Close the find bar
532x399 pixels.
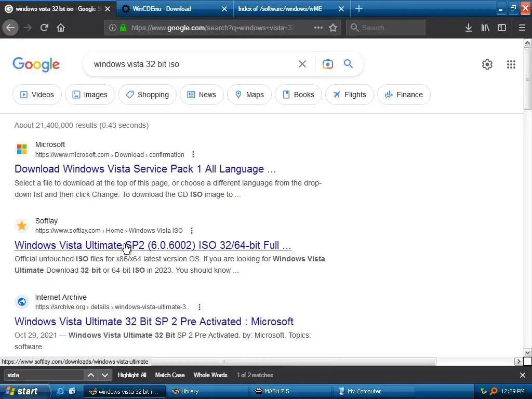coord(523,375)
